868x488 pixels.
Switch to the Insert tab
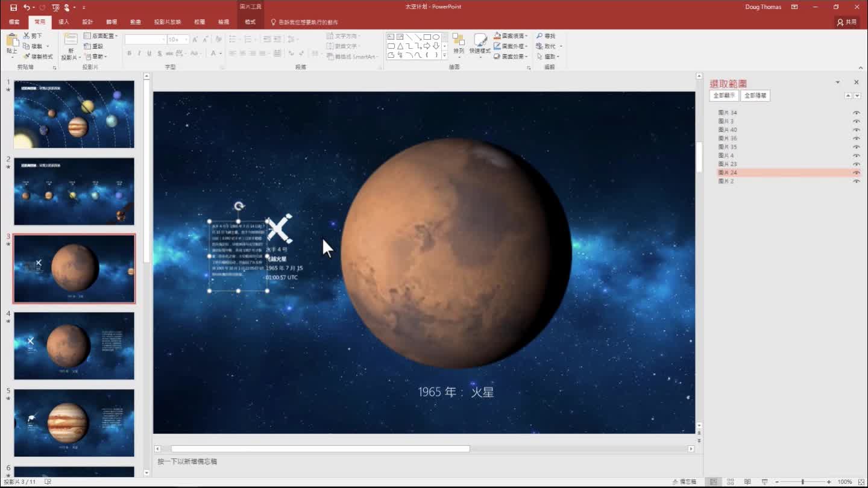pyautogui.click(x=64, y=22)
